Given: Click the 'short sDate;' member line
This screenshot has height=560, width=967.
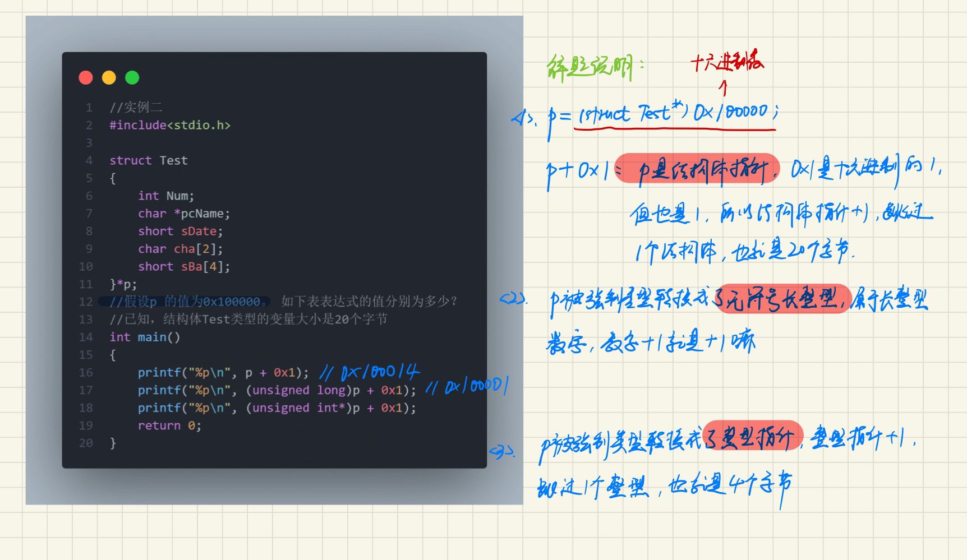Looking at the screenshot, I should point(181,231).
